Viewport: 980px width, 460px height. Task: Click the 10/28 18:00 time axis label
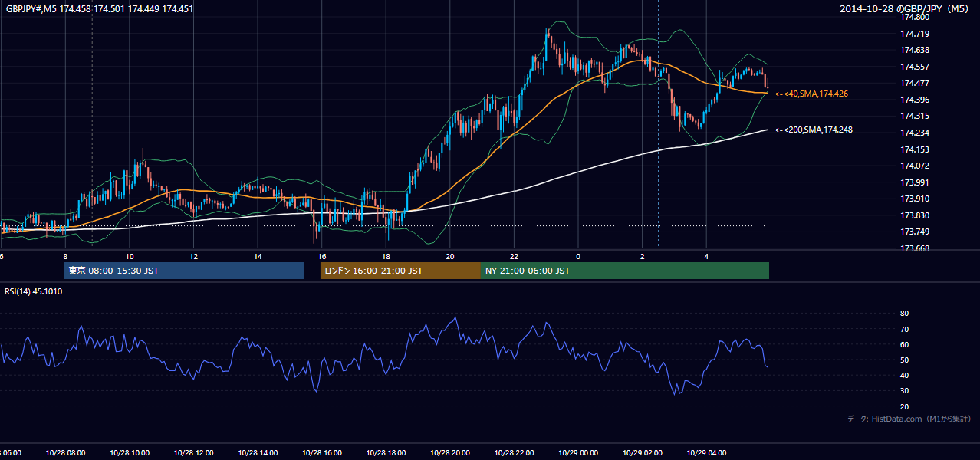click(386, 452)
